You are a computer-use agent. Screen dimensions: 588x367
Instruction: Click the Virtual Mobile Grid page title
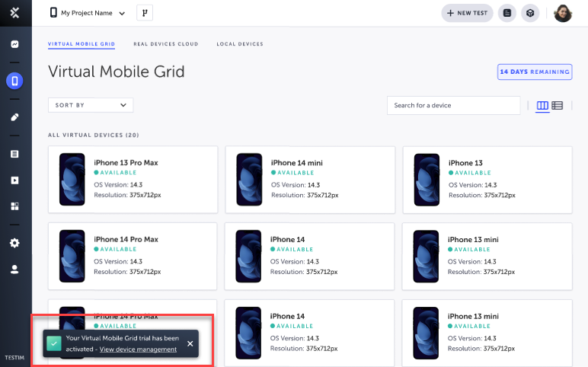click(117, 72)
